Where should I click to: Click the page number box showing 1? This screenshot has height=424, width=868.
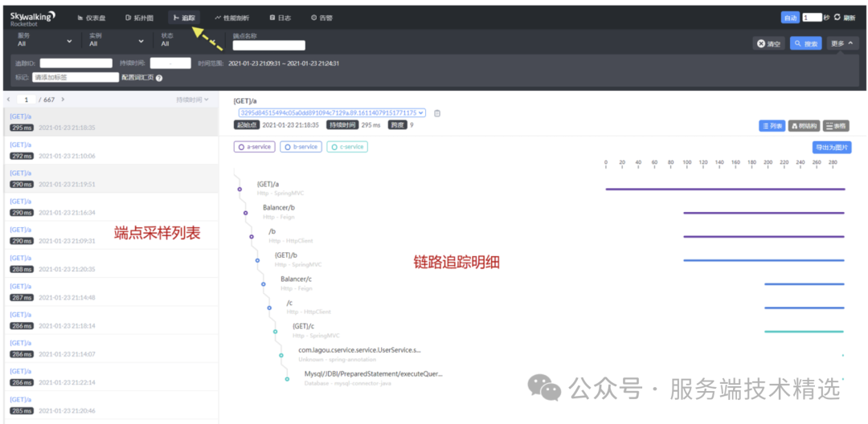point(26,100)
